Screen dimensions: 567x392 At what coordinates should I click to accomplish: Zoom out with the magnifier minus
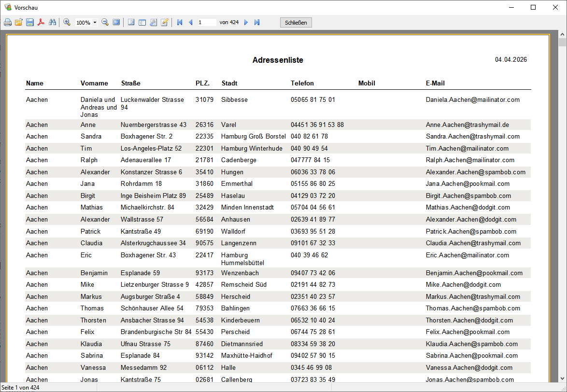(105, 23)
